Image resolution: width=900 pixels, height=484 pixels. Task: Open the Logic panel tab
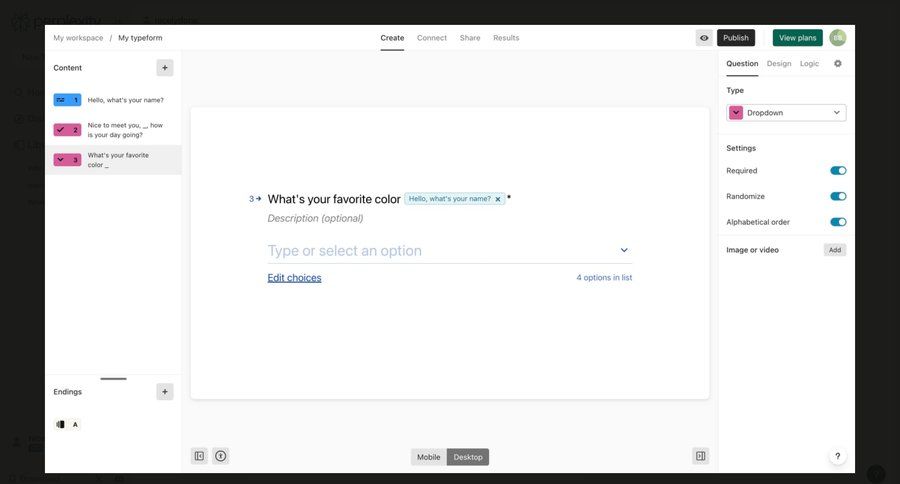click(x=809, y=64)
